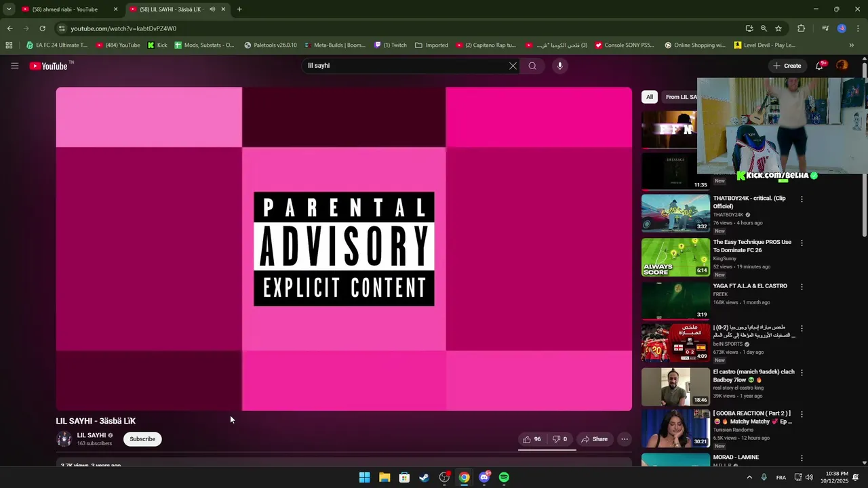The width and height of the screenshot is (868, 488).
Task: Open the account avatar menu
Action: [x=842, y=66]
